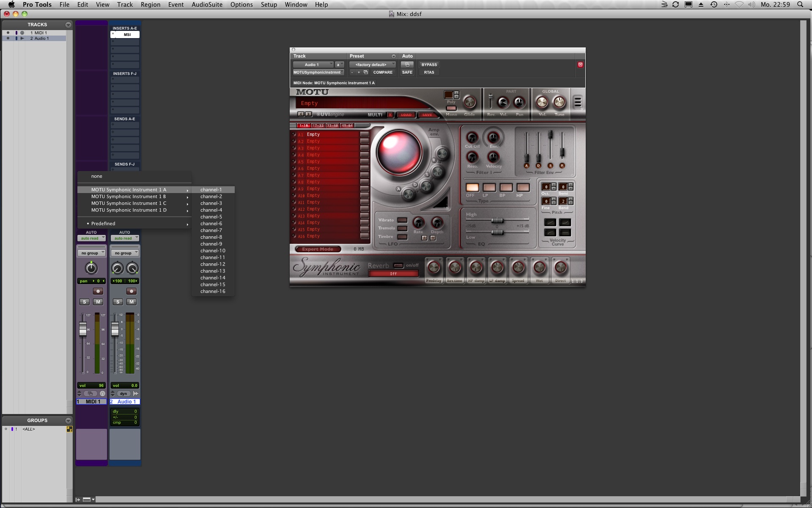
Task: Open the AudioSuite menu
Action: tap(207, 5)
